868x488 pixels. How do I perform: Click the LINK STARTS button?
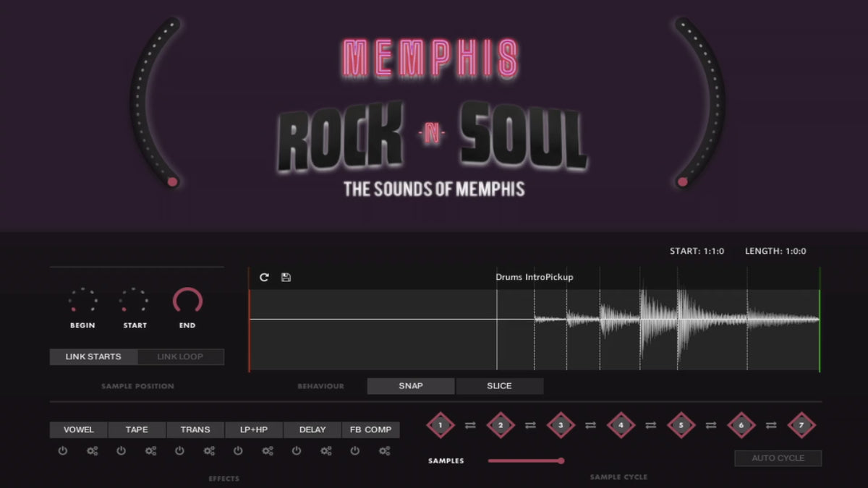point(93,356)
